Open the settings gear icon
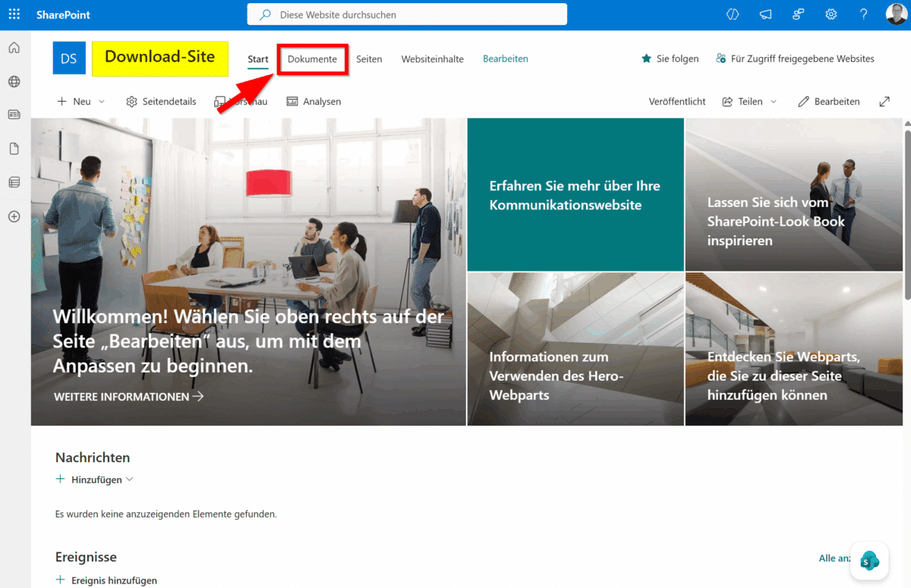The width and height of the screenshot is (911, 588). [x=831, y=14]
